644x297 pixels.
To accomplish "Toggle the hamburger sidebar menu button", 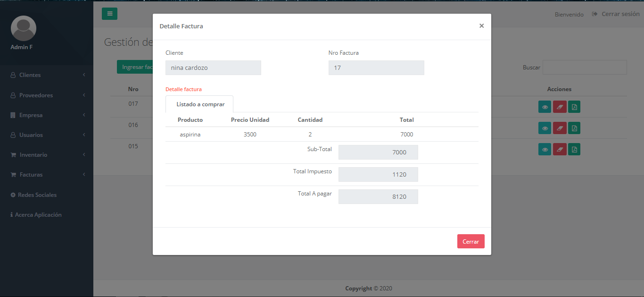I will pyautogui.click(x=109, y=14).
